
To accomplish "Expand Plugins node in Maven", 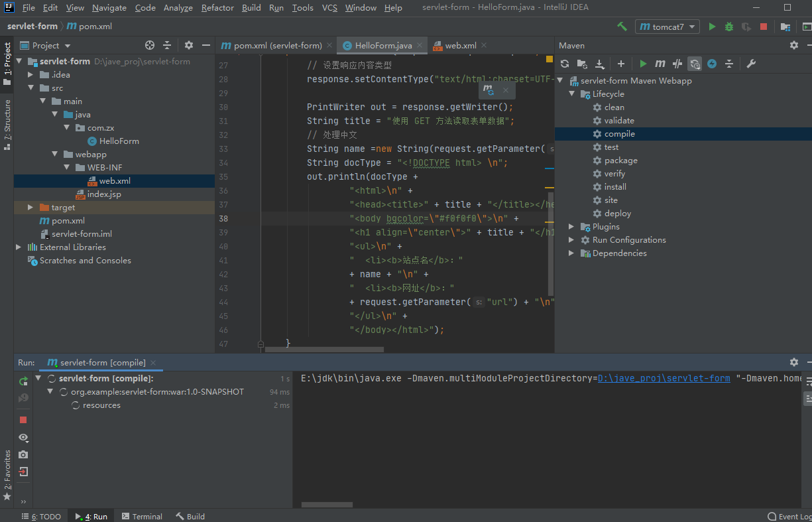I will pyautogui.click(x=572, y=226).
